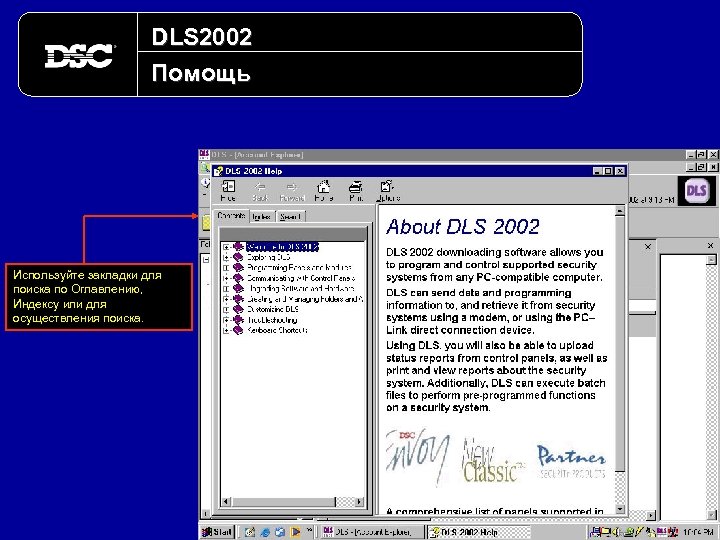720x540 pixels.
Task: Click the volume speaker tray icon
Action: (616, 532)
